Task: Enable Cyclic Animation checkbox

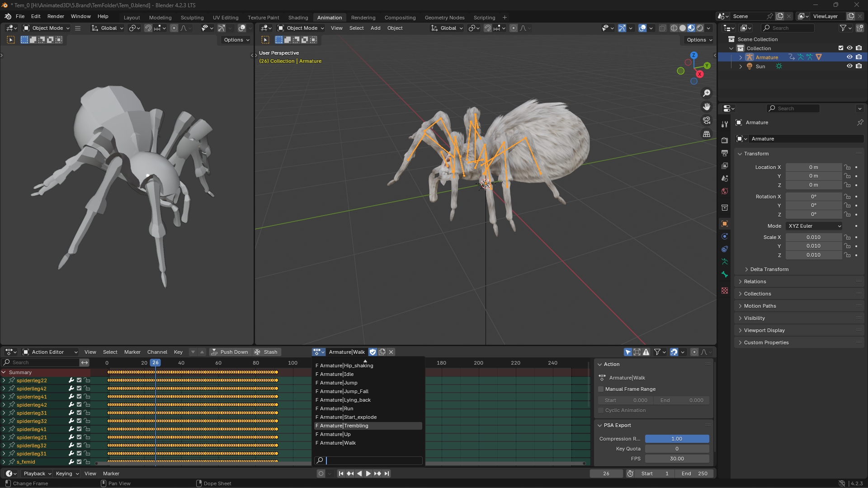Action: (x=600, y=410)
